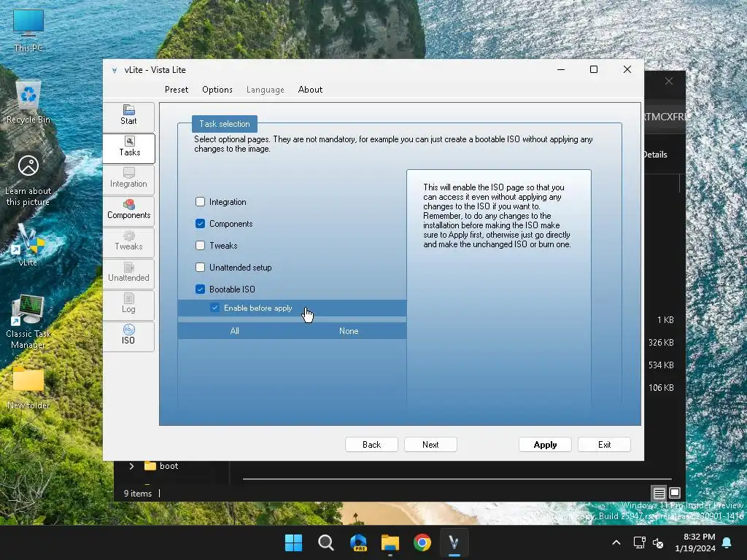This screenshot has width=747, height=560.
Task: Select the Recycle Bin desktop icon
Action: 28,102
